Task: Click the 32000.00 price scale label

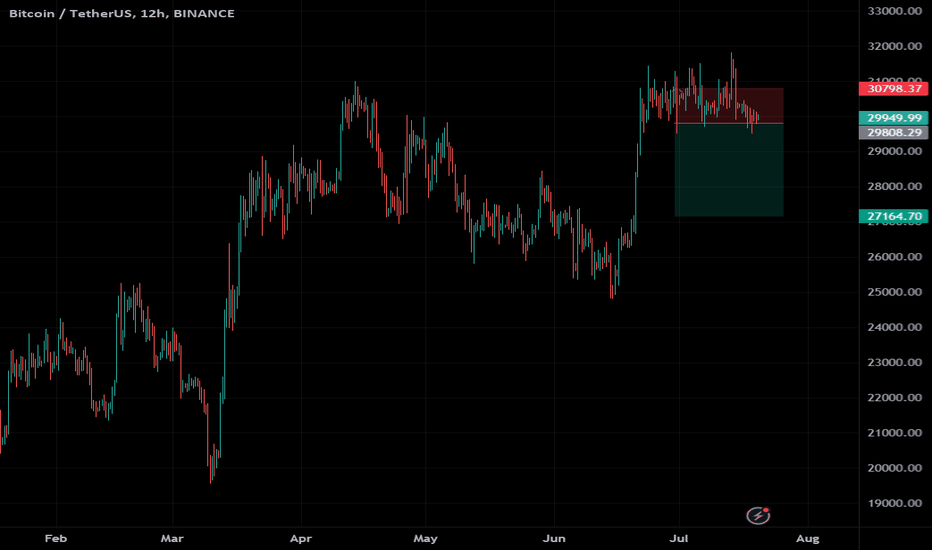Action: [895, 46]
